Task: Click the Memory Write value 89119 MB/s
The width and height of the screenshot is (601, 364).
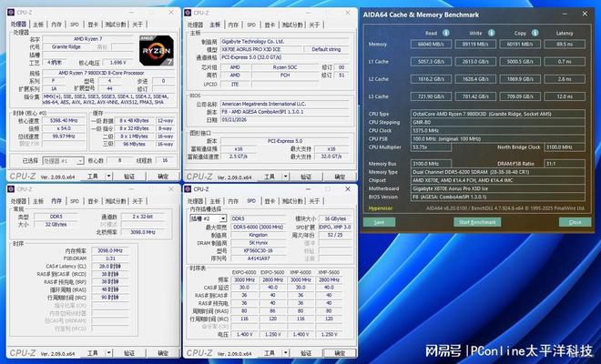Action: point(475,44)
